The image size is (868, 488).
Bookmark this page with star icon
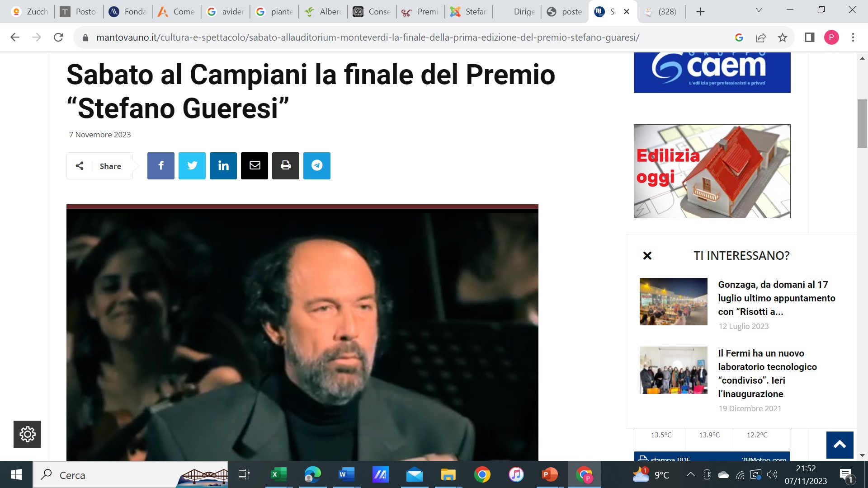tap(783, 38)
